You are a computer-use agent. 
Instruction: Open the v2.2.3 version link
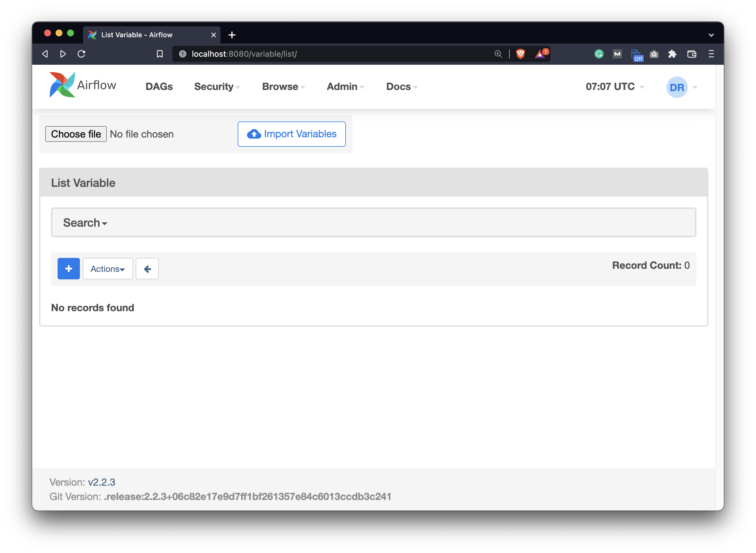(101, 482)
